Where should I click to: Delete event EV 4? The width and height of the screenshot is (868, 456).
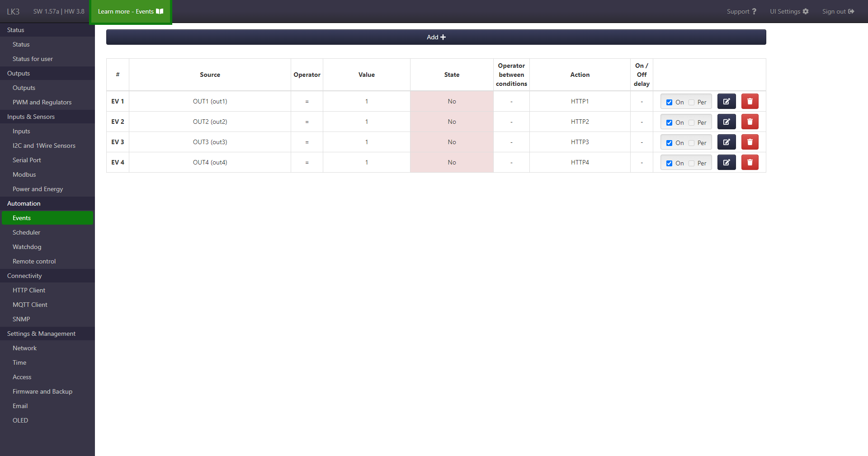pyautogui.click(x=750, y=162)
